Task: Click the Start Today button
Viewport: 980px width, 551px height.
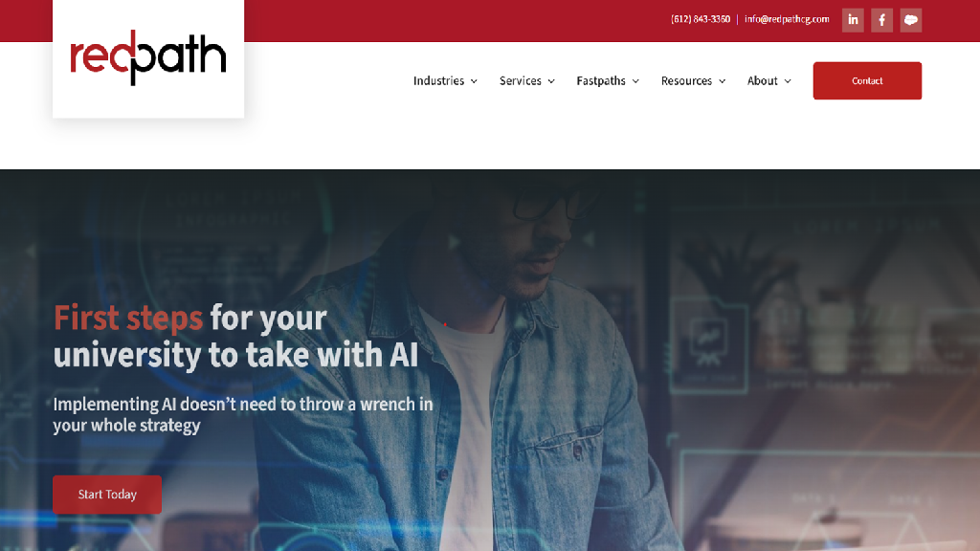Action: (107, 495)
